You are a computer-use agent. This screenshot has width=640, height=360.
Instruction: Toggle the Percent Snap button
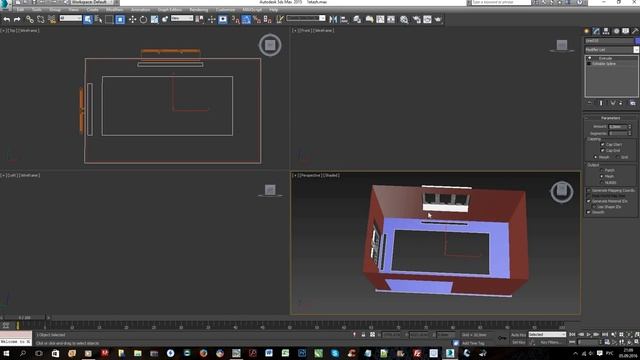pos(257,19)
